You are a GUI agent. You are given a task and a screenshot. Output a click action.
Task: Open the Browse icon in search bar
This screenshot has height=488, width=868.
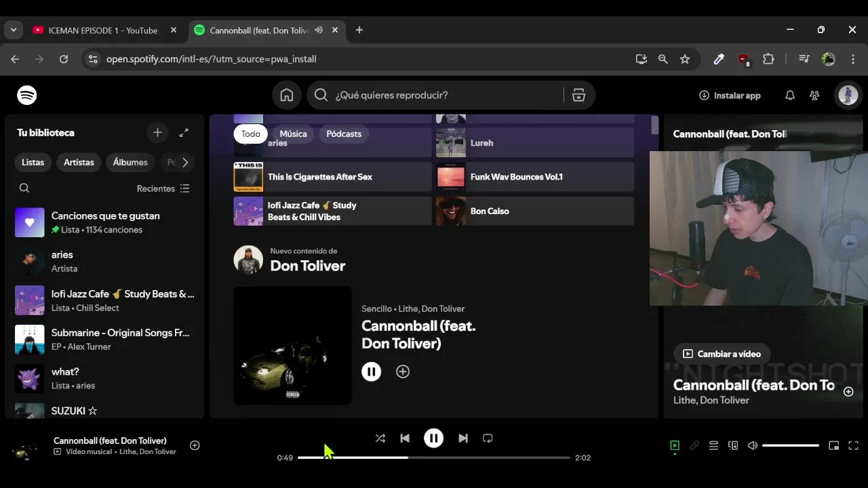click(578, 96)
